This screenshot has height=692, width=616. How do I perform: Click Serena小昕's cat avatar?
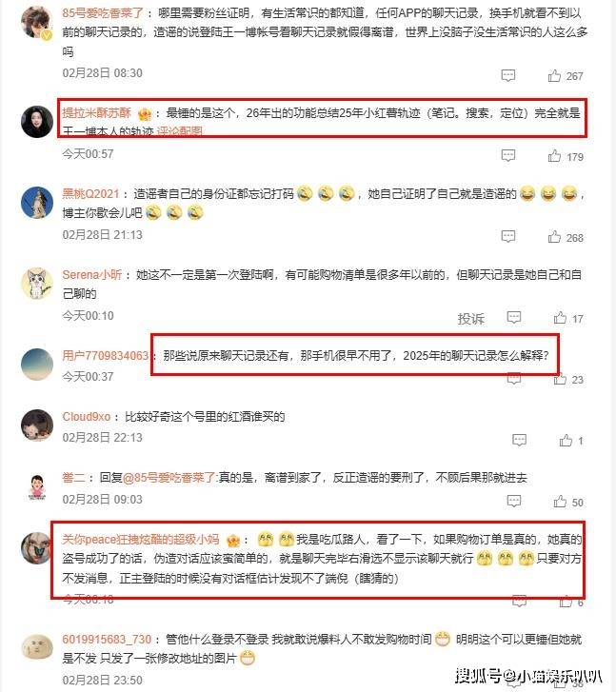tap(37, 283)
